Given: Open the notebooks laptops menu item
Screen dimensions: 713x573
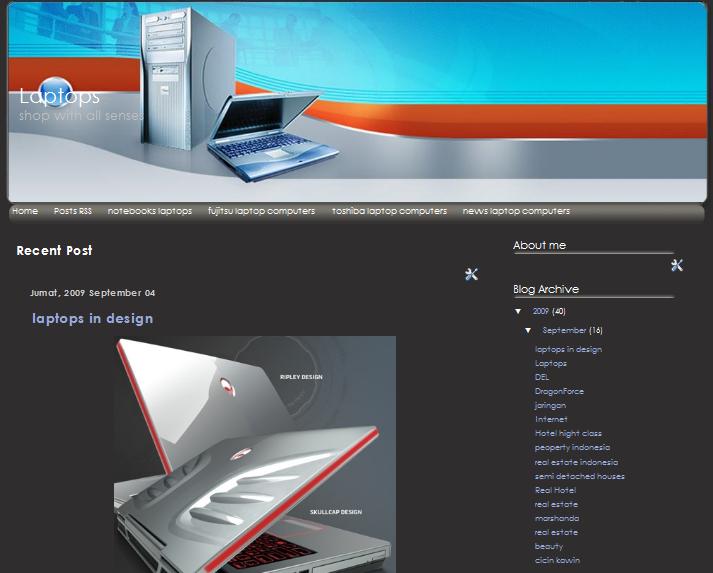Looking at the screenshot, I should 150,211.
